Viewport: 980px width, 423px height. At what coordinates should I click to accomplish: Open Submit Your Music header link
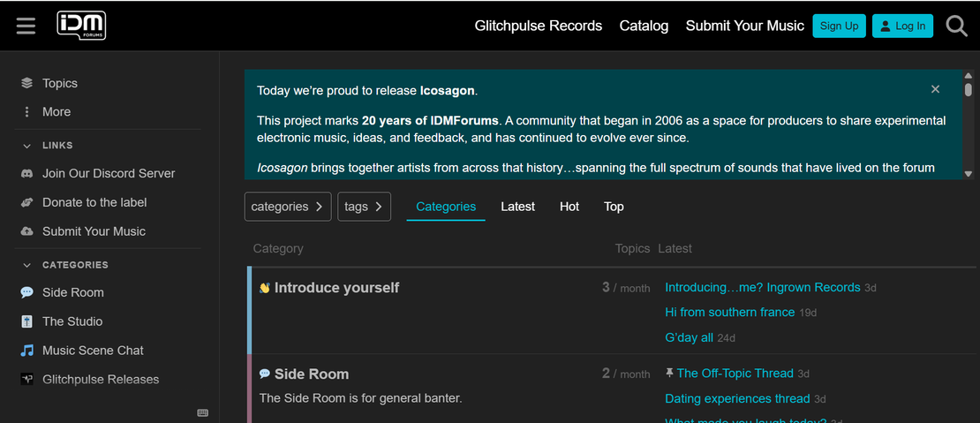pyautogui.click(x=744, y=26)
